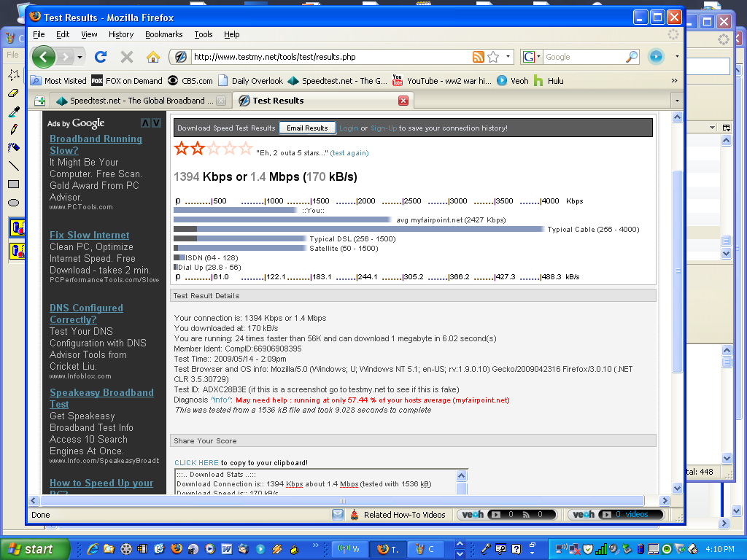
Task: Show more bookmarks via toolbar chevron
Action: pyautogui.click(x=674, y=81)
